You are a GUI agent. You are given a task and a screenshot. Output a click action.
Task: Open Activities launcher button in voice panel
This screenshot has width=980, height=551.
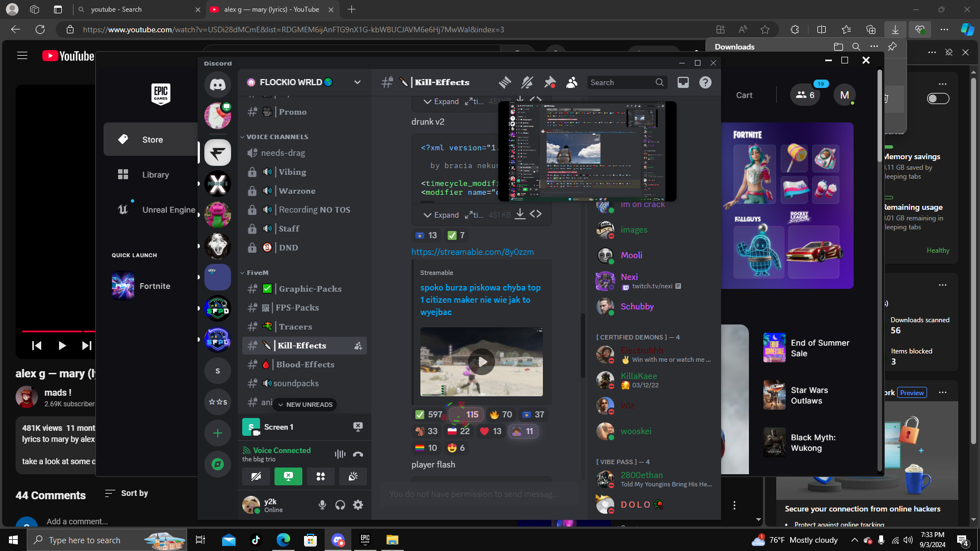tap(321, 476)
